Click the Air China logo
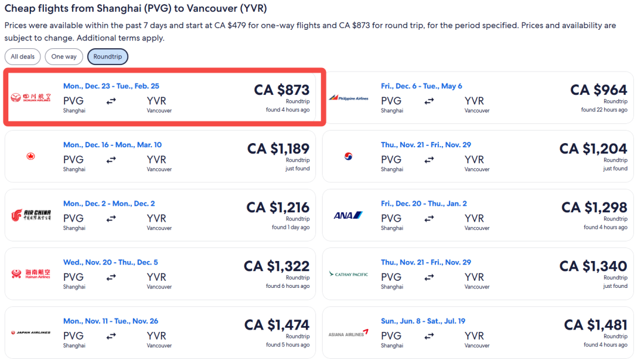Image resolution: width=644 pixels, height=363 pixels. 31,215
